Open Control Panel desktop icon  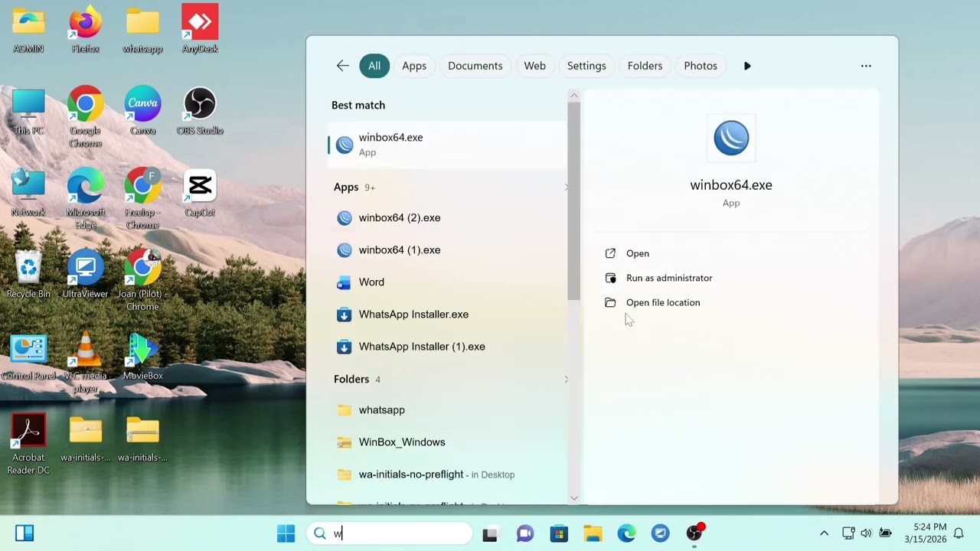[x=28, y=357]
